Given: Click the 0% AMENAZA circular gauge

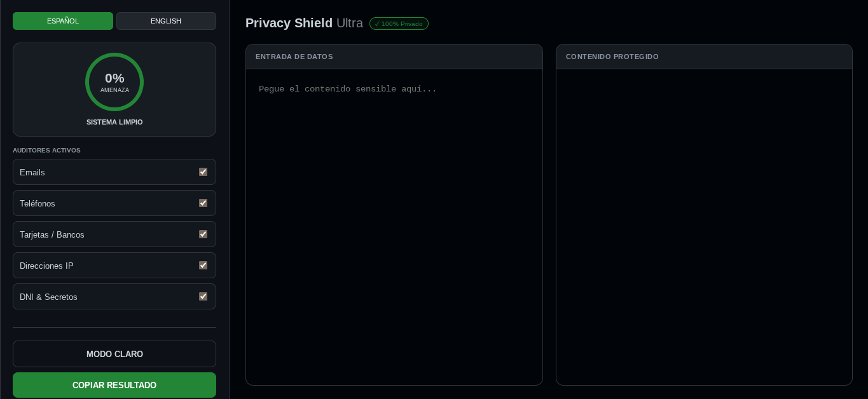Looking at the screenshot, I should pos(114,82).
